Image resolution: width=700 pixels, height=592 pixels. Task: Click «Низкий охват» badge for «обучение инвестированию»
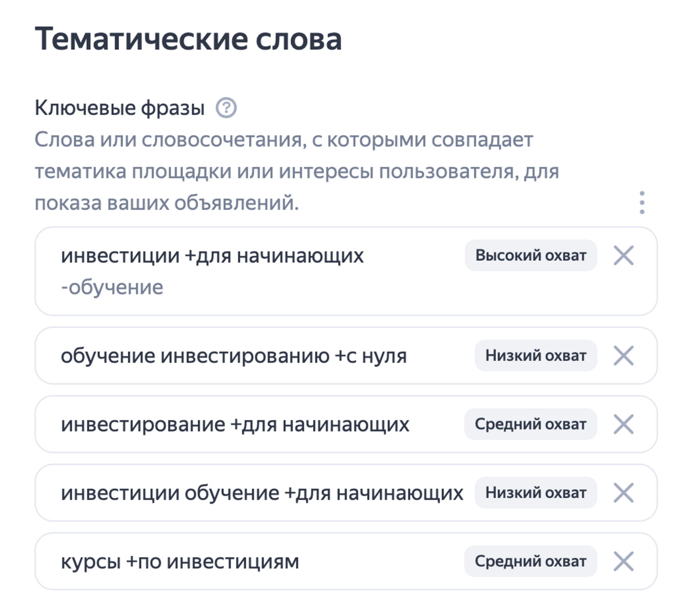[535, 356]
